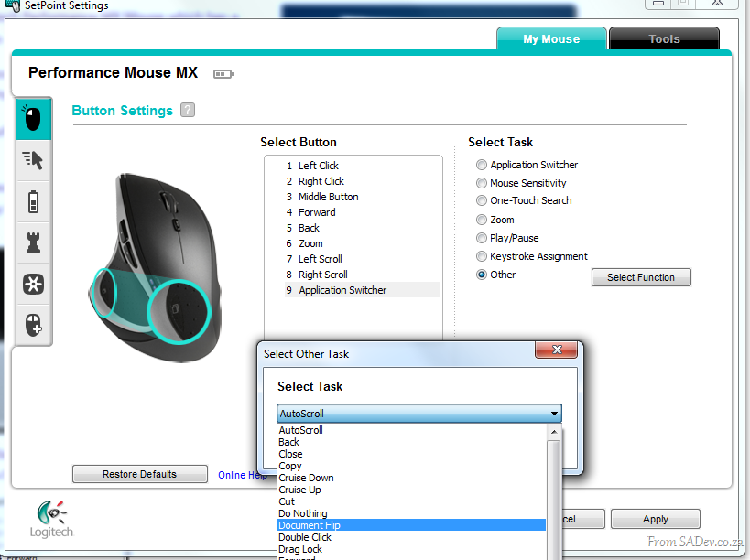
Task: Select Drag Lock in the dropdown list
Action: [411, 549]
